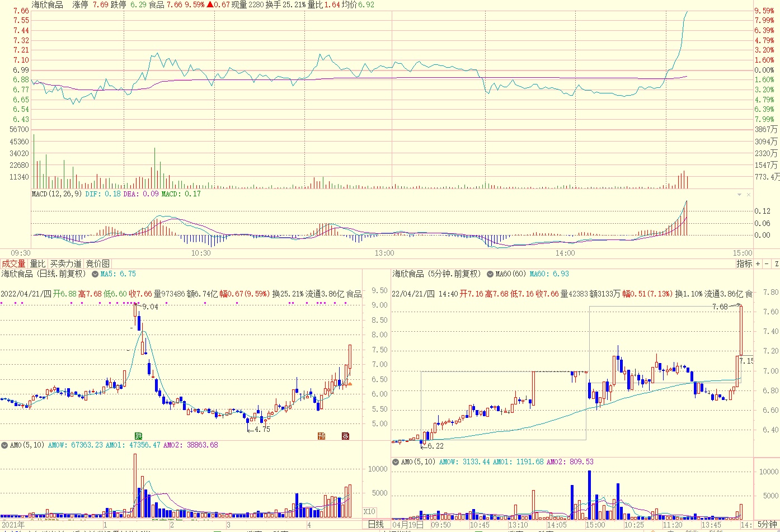Screen dimensions: 780x532
Task: Switch to the 量比 tab
Action: [37, 263]
